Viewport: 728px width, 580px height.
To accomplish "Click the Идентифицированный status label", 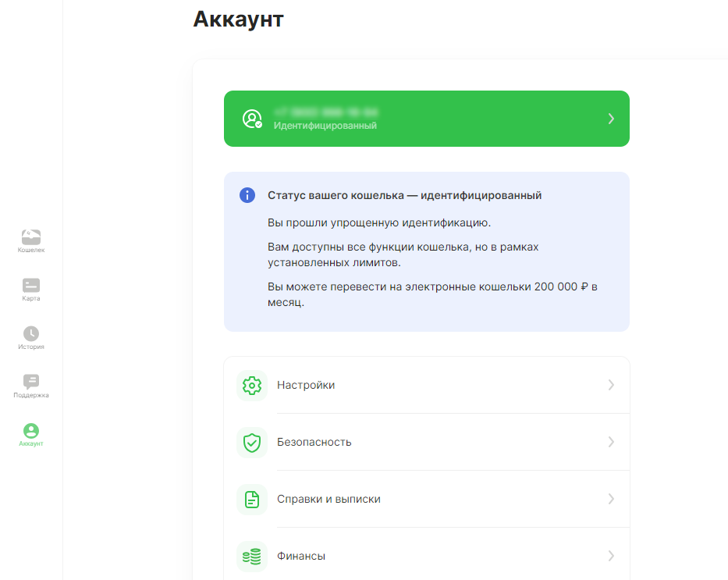I will [325, 126].
